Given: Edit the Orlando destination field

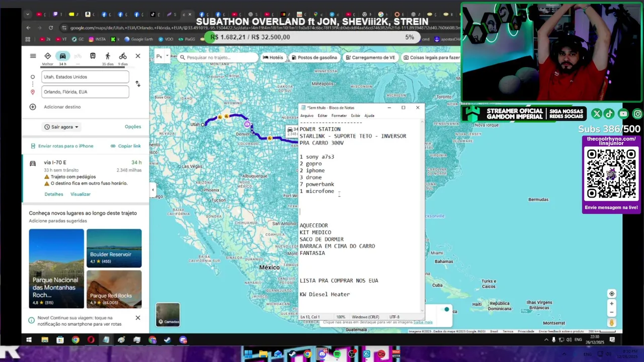Looking at the screenshot, I should pyautogui.click(x=85, y=92).
